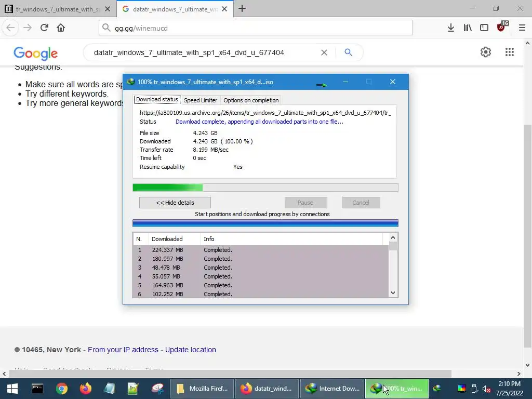
Task: Open uBlock Origin extension icon
Action: (x=501, y=27)
